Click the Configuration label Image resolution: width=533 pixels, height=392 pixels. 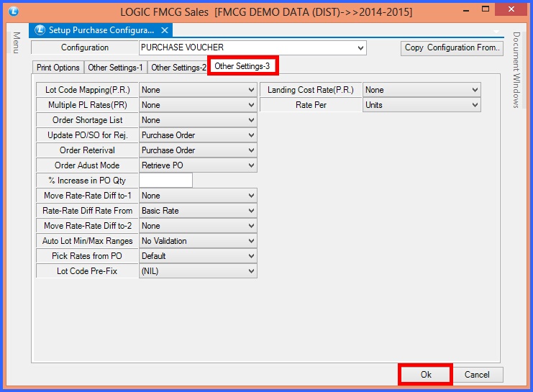coord(85,47)
